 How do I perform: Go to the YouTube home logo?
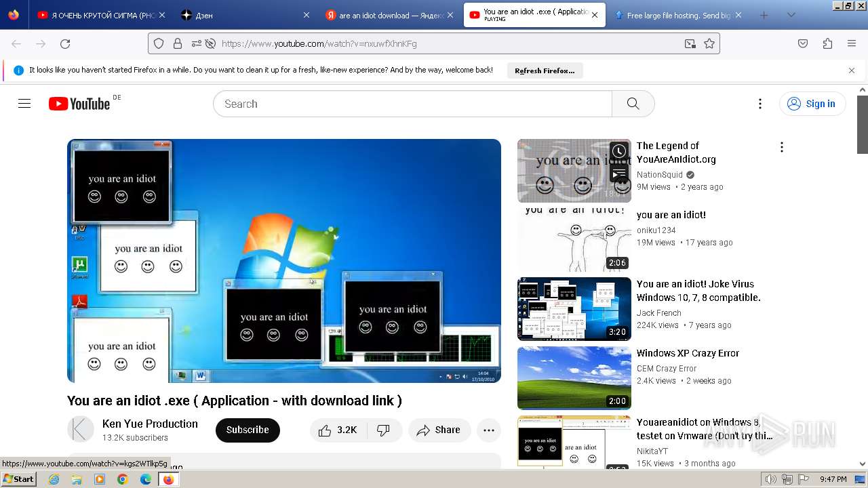pyautogui.click(x=79, y=104)
